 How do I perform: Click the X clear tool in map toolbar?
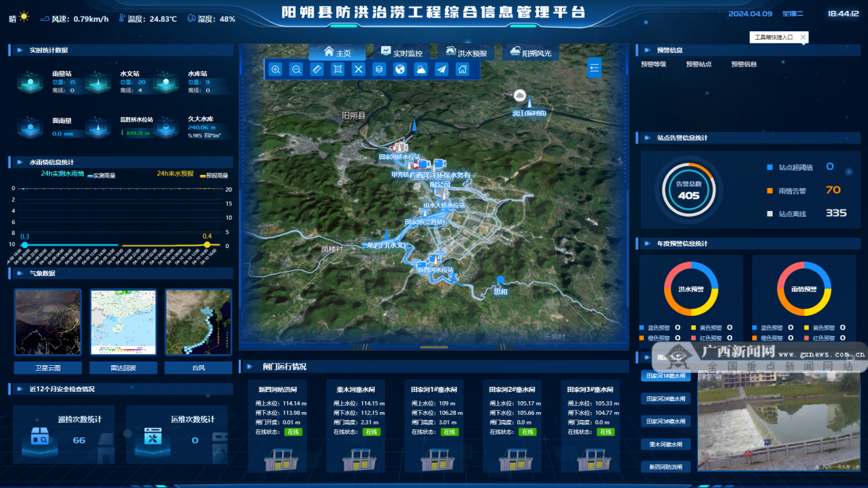click(358, 69)
